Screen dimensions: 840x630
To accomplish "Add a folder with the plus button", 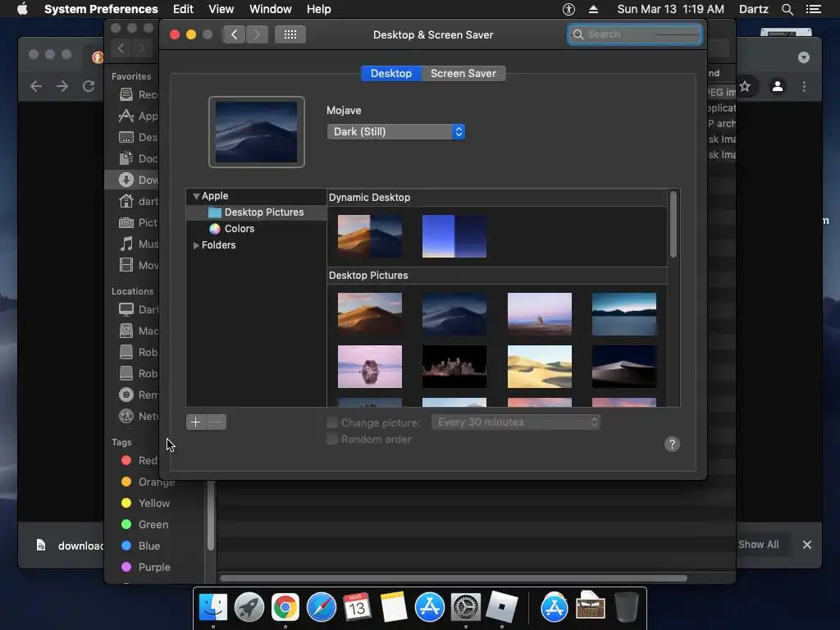I will click(x=196, y=422).
